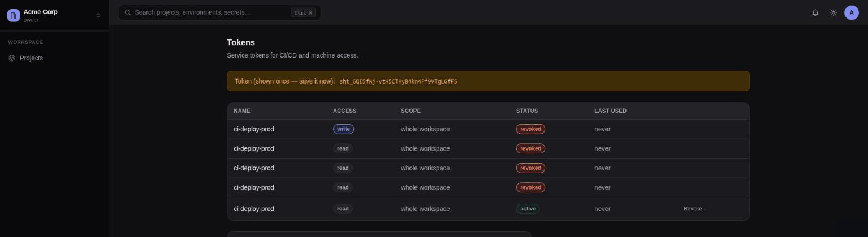Click the Ctrl K shortcut badge
Viewport: 868px width, 237px height.
[x=303, y=12]
